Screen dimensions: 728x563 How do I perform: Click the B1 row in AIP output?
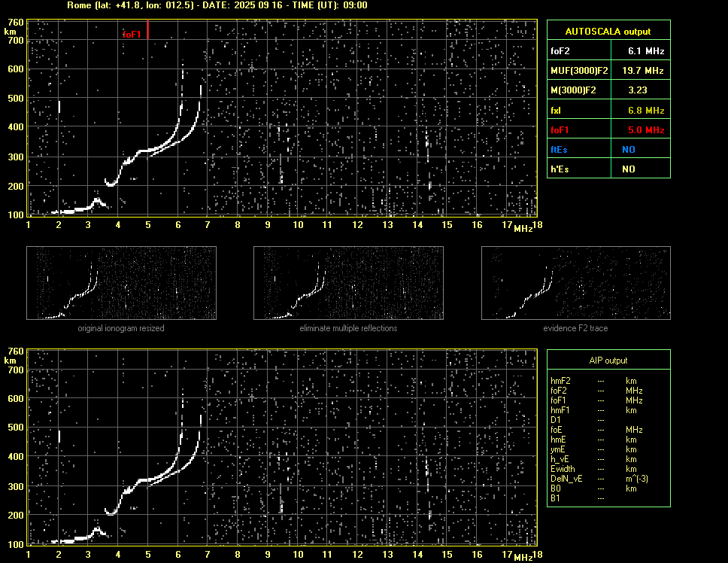click(578, 498)
